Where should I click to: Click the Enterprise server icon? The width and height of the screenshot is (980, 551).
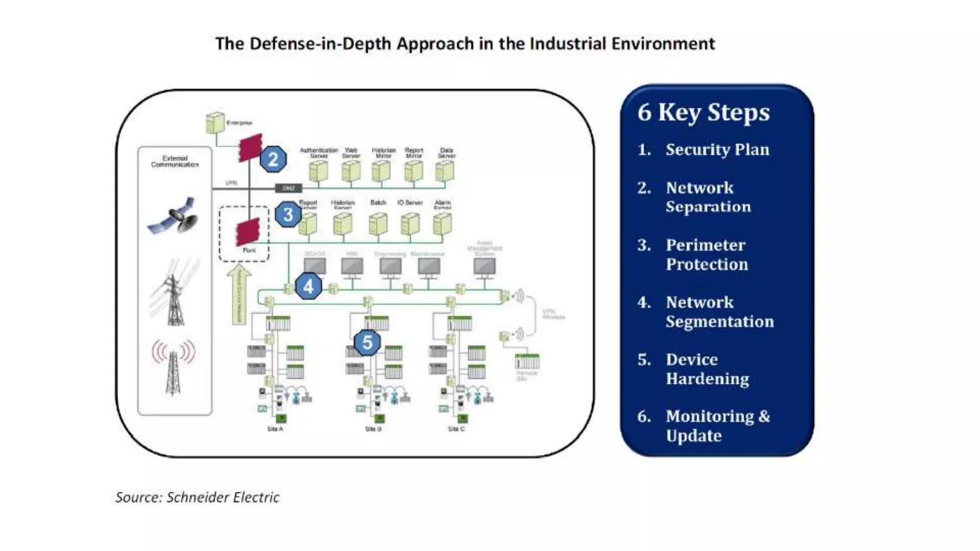coord(215,122)
